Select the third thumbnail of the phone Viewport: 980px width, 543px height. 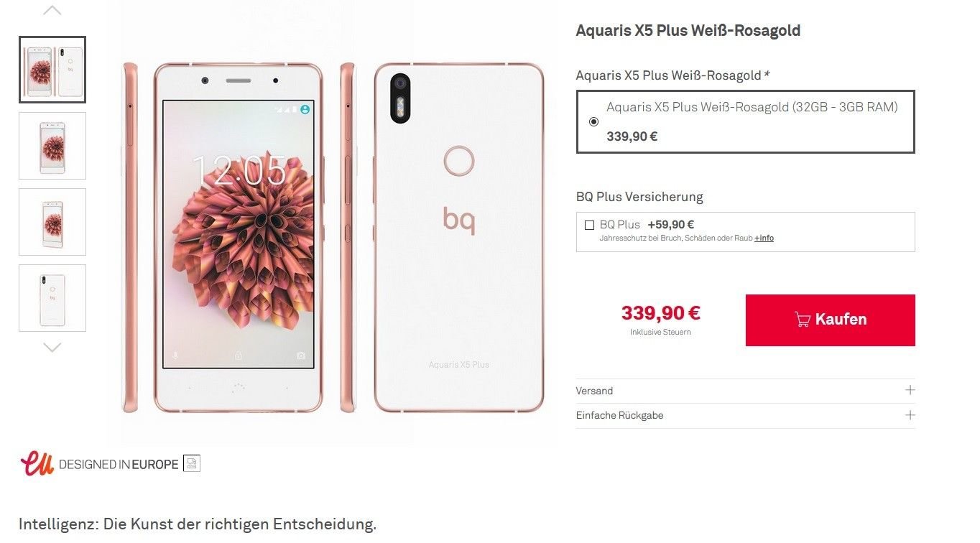(52, 222)
